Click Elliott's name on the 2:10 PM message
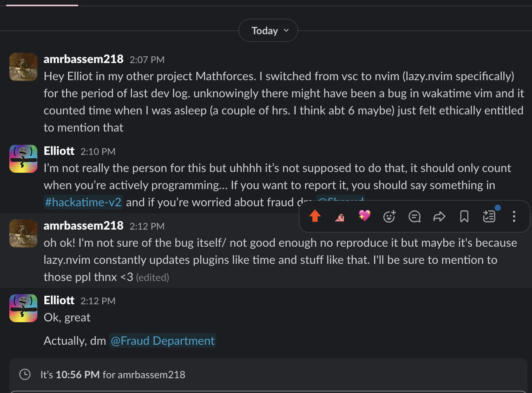Screen dimensions: 532x393 pyautogui.click(x=59, y=151)
